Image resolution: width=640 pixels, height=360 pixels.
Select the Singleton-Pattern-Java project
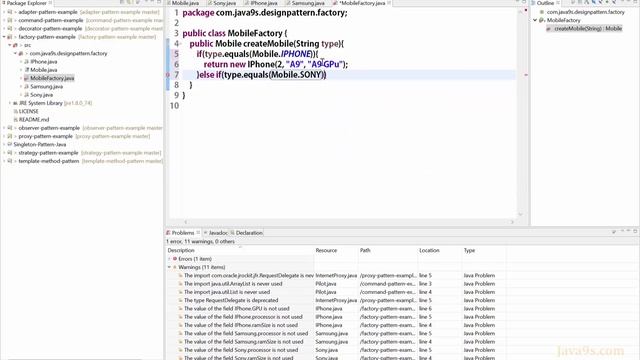[x=40, y=144]
